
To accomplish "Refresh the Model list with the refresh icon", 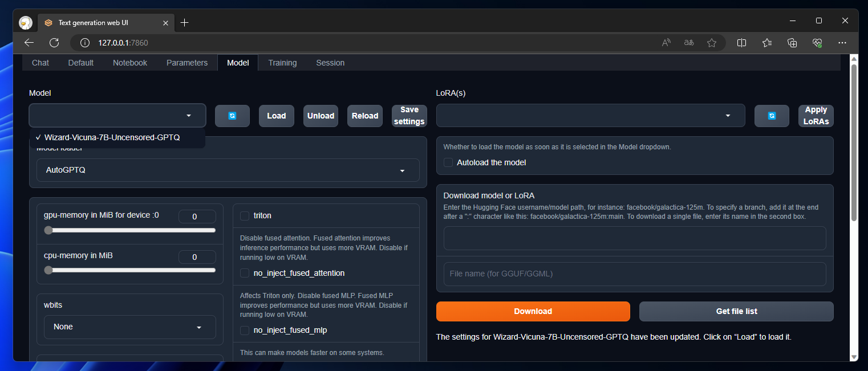I will click(x=232, y=116).
